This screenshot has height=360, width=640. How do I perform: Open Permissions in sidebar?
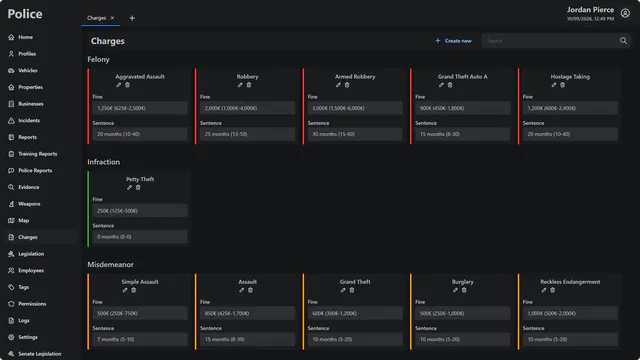point(40,304)
